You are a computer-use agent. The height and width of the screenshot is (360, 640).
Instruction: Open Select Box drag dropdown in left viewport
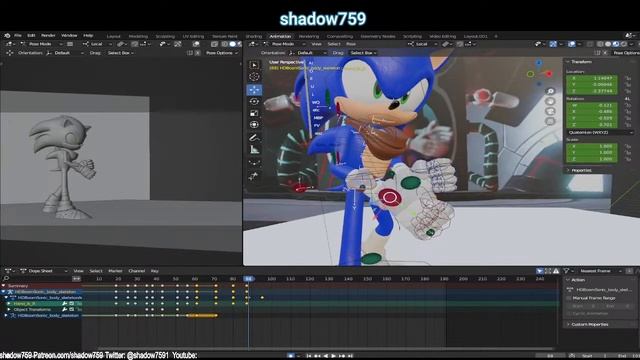(120, 53)
